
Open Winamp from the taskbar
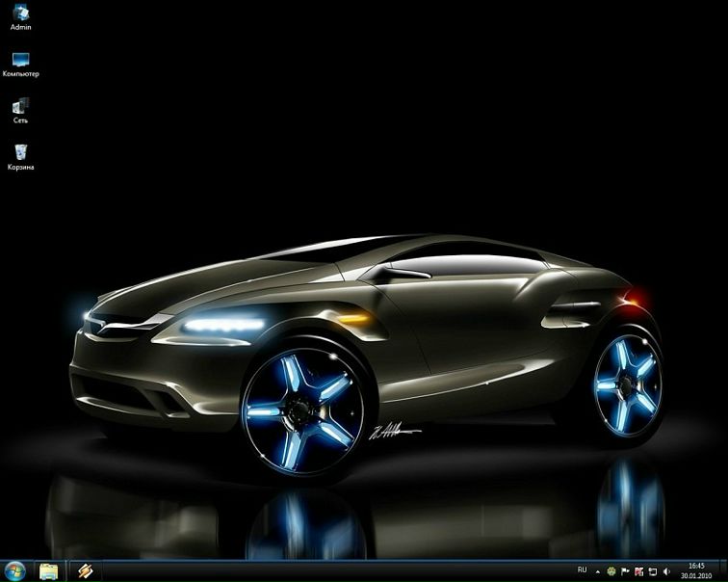85,571
